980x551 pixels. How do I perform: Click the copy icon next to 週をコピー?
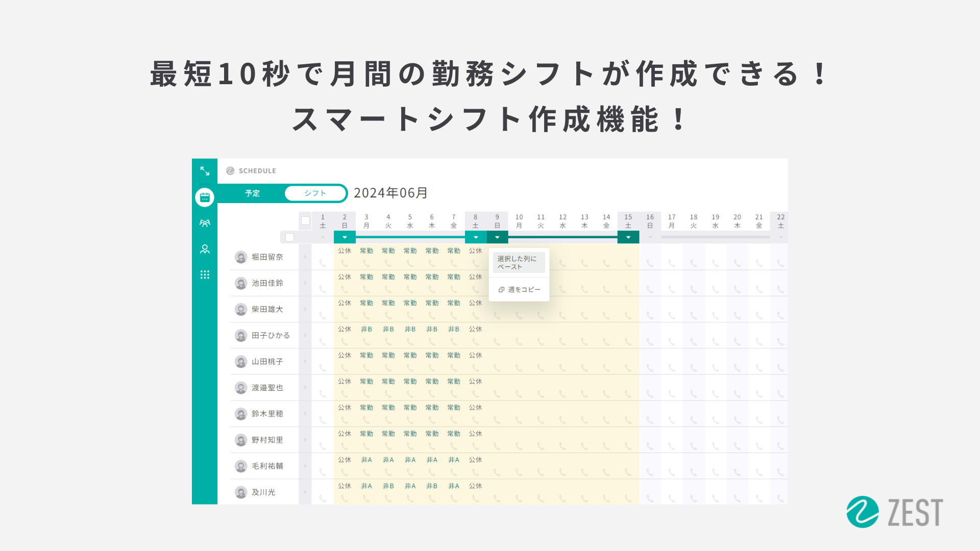tap(501, 289)
